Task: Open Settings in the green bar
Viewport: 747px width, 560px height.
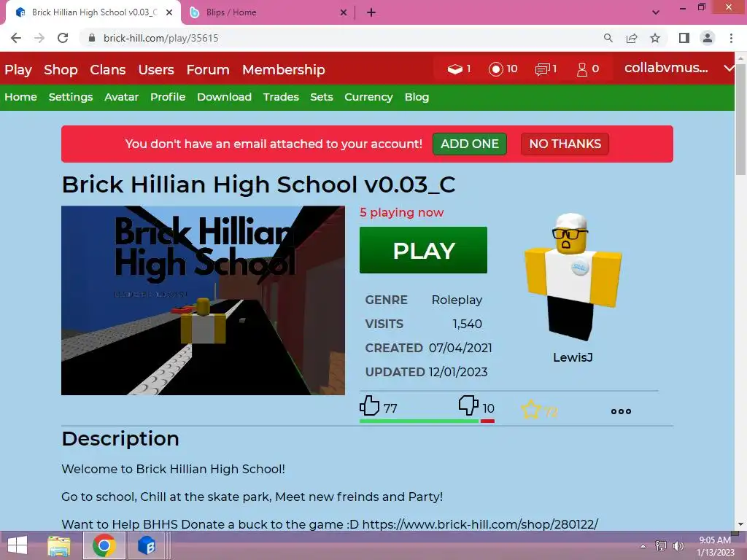Action: point(71,97)
